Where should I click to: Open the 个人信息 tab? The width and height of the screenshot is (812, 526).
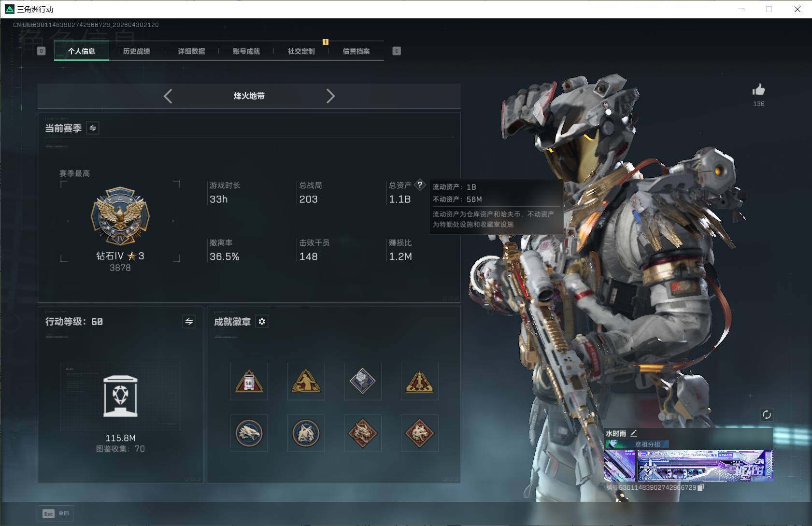click(x=81, y=51)
